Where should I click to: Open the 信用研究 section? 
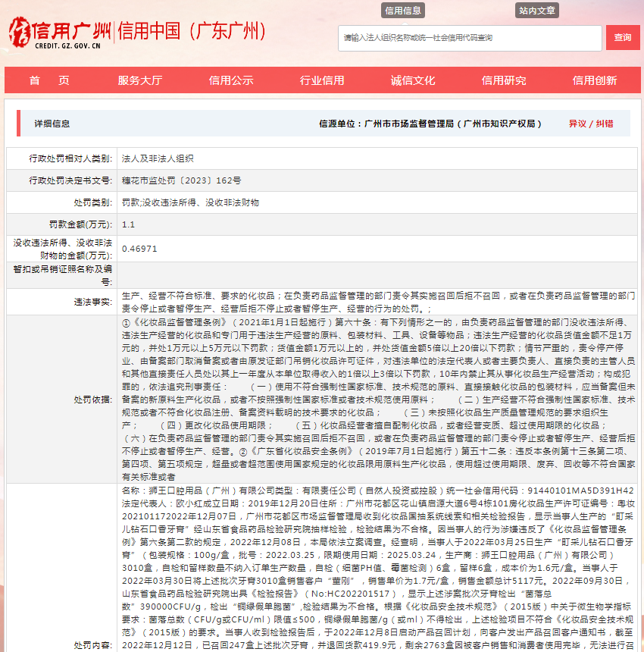(505, 80)
